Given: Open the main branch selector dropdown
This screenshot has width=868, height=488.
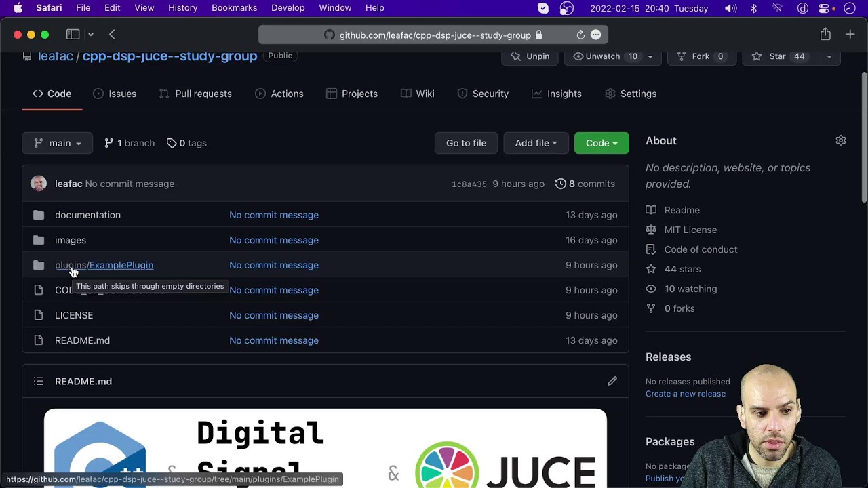Looking at the screenshot, I should click(57, 143).
